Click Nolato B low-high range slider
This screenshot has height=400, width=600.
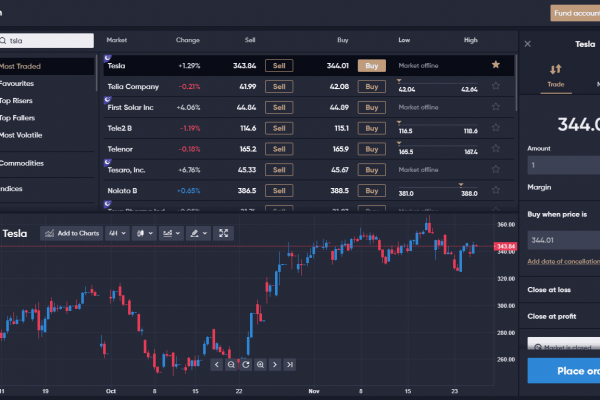(x=438, y=187)
